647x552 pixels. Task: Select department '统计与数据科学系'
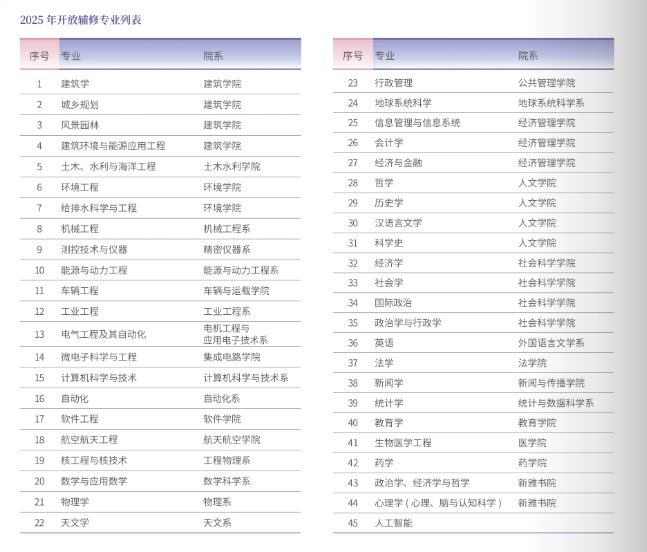pyautogui.click(x=556, y=403)
